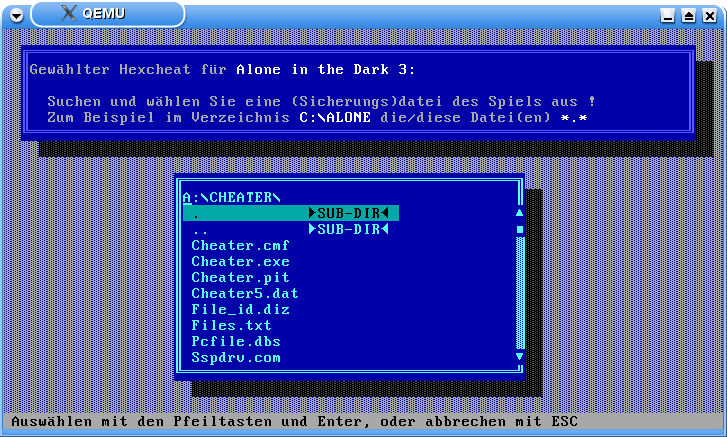Click the QEMU X logo in title bar
The width and height of the screenshot is (727, 437).
tap(69, 13)
